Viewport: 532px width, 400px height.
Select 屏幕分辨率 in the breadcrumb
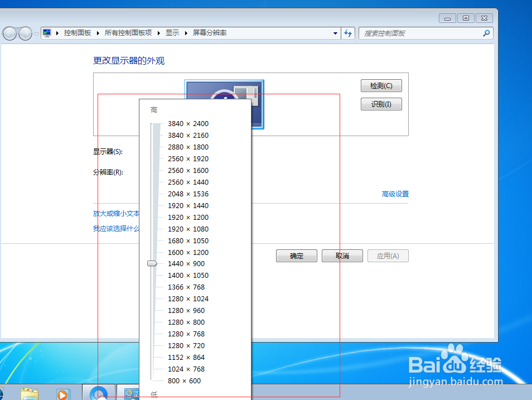click(209, 33)
